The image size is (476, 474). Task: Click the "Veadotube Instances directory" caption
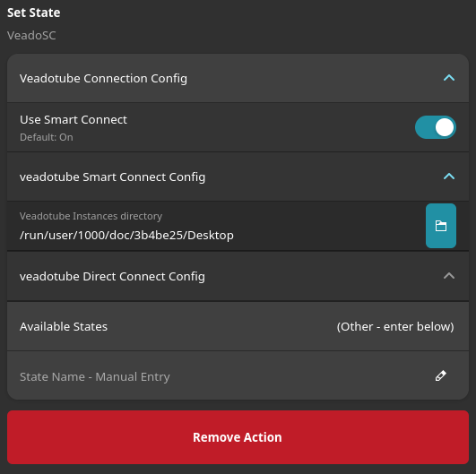pos(91,216)
